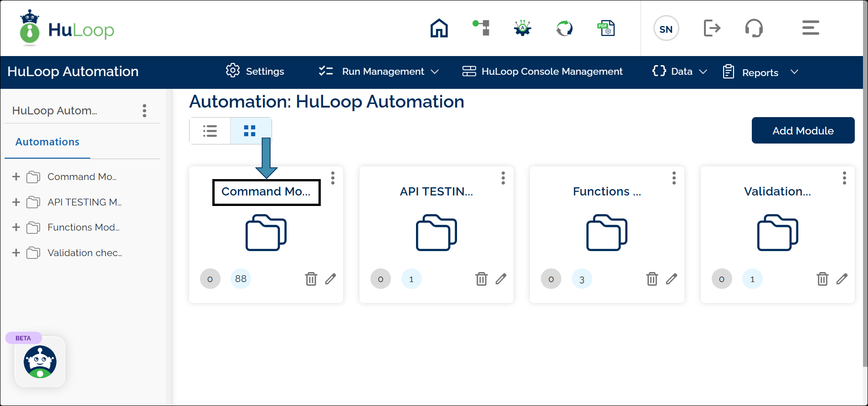Switch to list view
This screenshot has width=868, height=406.
tap(210, 131)
